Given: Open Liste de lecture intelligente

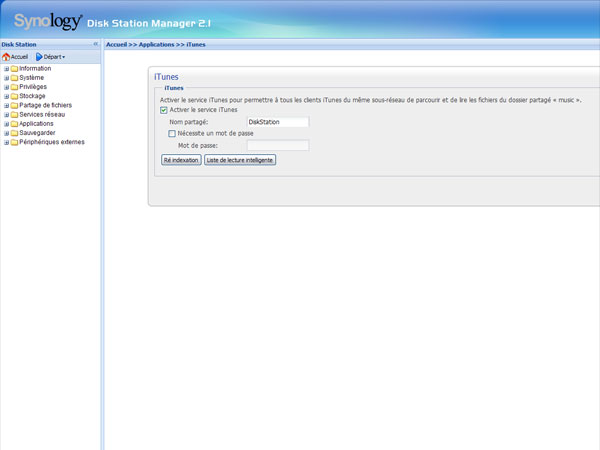Looking at the screenshot, I should tap(240, 160).
